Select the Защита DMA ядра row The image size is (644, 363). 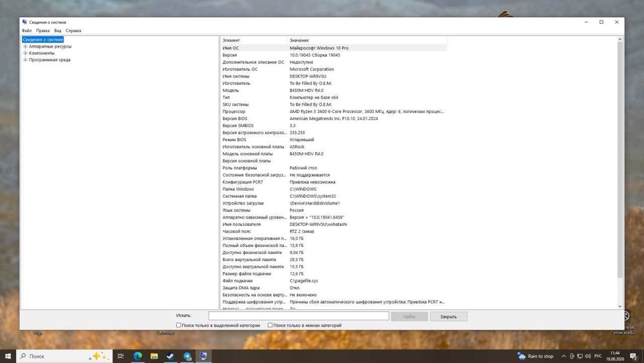[x=334, y=288]
